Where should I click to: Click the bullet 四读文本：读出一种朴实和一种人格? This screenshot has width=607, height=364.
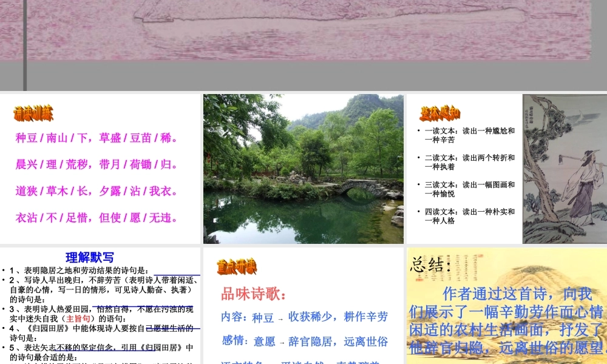(466, 216)
